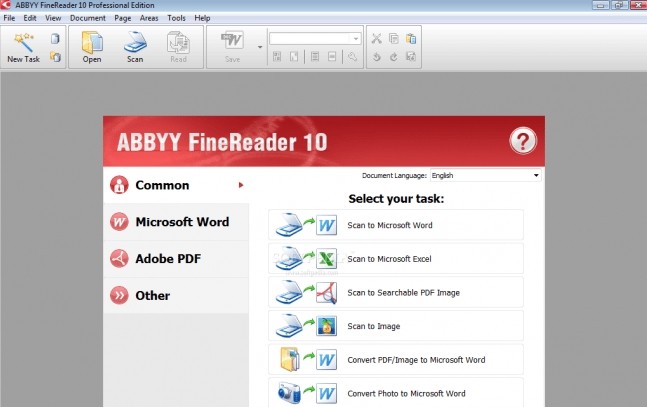Click the Scan toolbar icon
The height and width of the screenshot is (407, 647).
click(134, 42)
